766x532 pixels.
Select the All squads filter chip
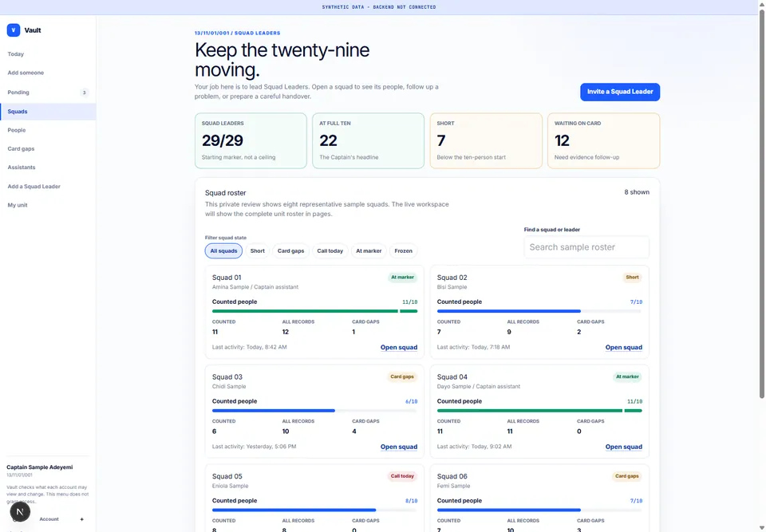223,250
